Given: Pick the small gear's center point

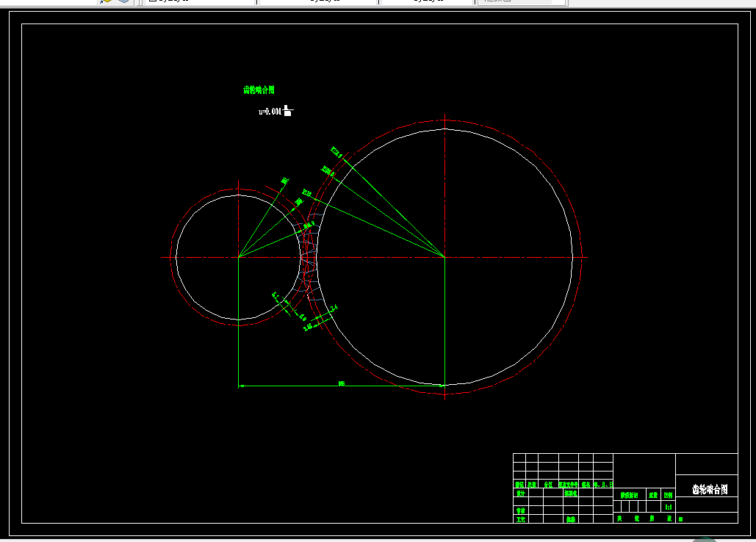Looking at the screenshot, I should click(x=239, y=257).
